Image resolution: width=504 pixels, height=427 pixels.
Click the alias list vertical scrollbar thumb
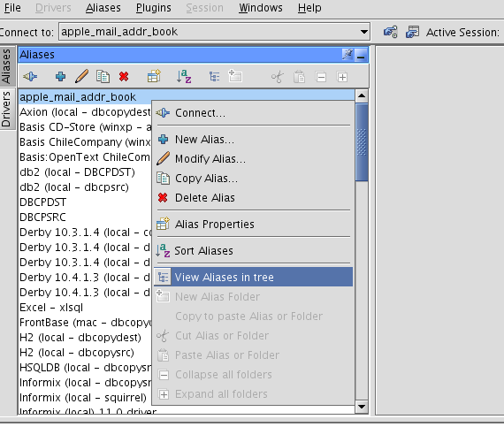tap(362, 142)
